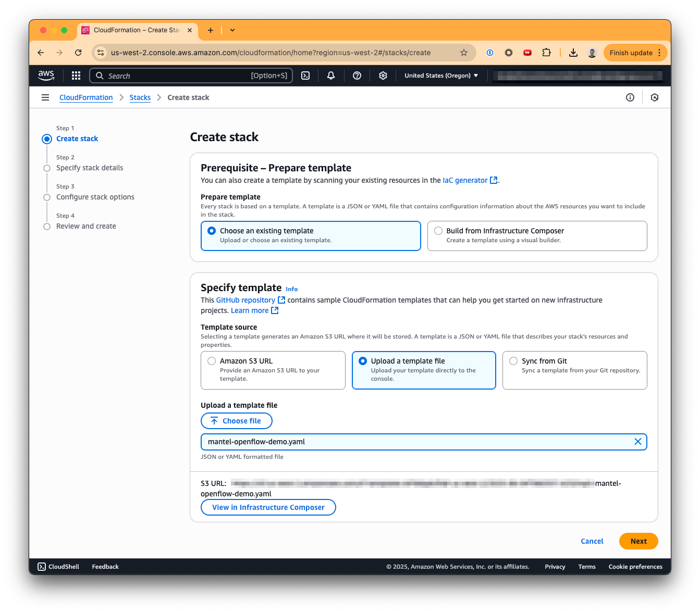Cancel stack creation
700x613 pixels.
tap(592, 541)
